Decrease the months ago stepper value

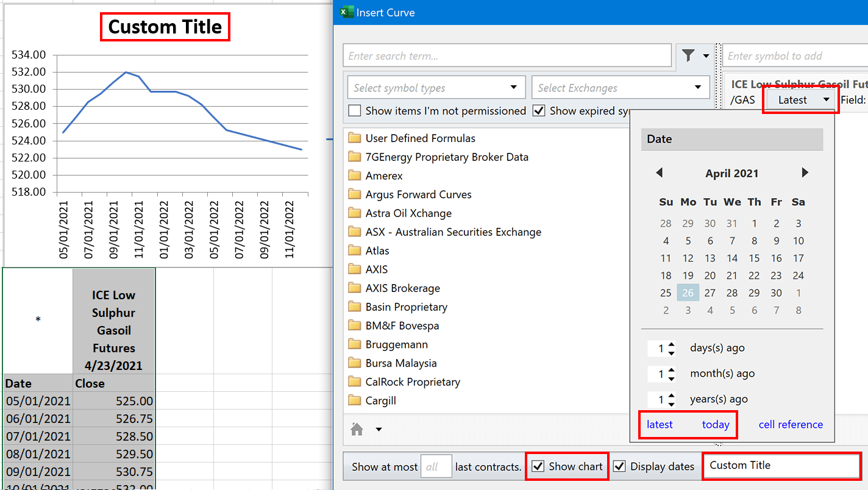671,378
